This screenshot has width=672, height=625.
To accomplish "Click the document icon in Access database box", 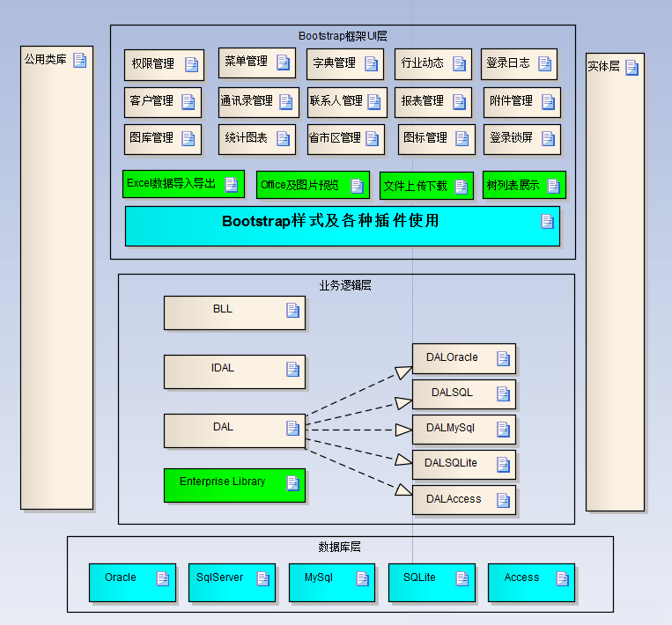I will pyautogui.click(x=562, y=579).
